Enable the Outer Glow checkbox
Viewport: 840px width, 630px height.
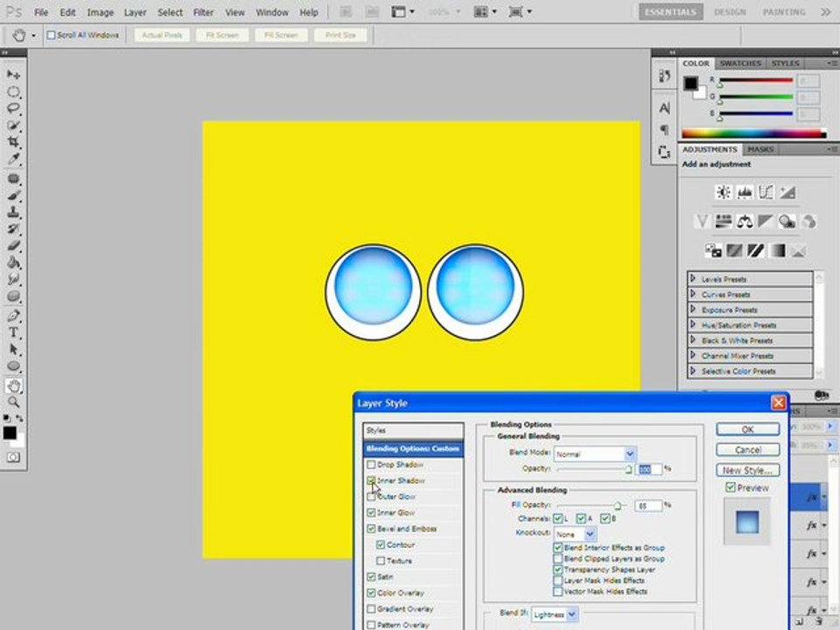[x=371, y=497]
